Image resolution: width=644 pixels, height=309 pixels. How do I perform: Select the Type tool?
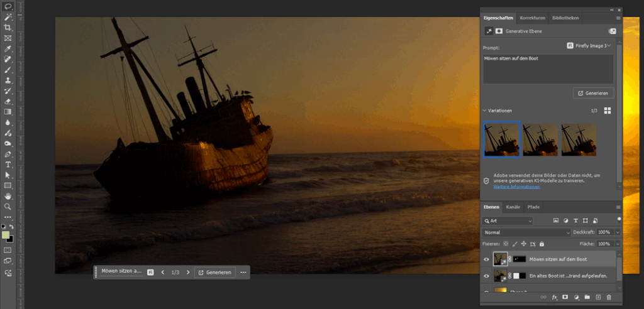pyautogui.click(x=8, y=165)
